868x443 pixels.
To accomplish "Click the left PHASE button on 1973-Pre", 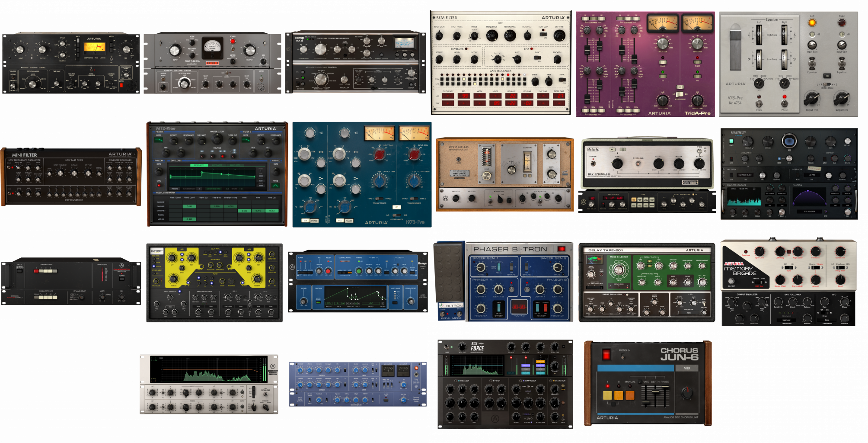I will tap(314, 221).
